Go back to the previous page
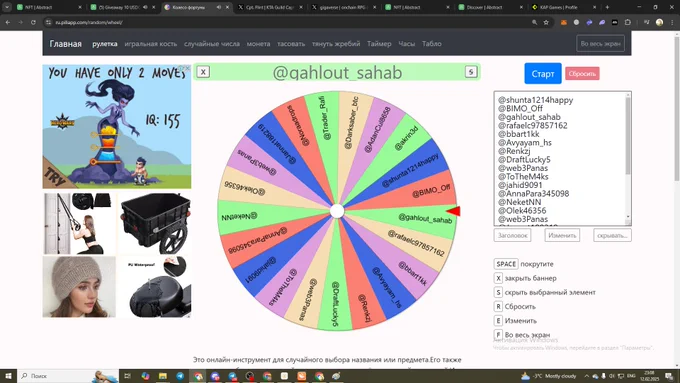The image size is (680, 383). [8, 22]
